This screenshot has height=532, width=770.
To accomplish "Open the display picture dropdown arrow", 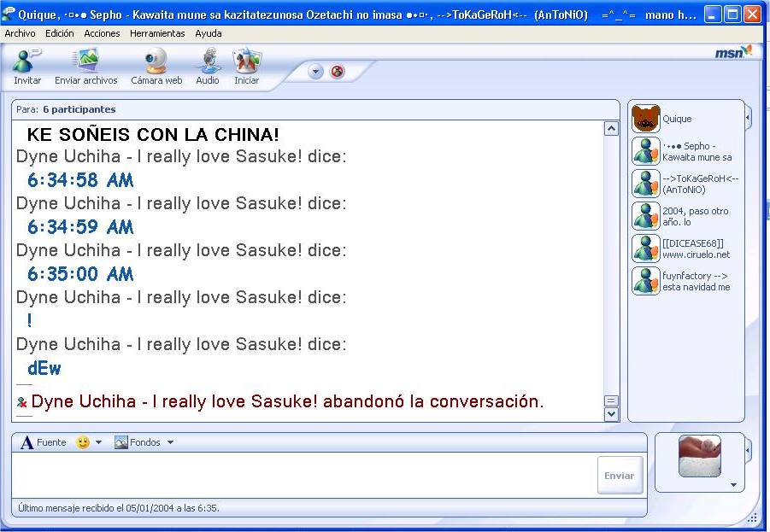I will click(x=733, y=485).
